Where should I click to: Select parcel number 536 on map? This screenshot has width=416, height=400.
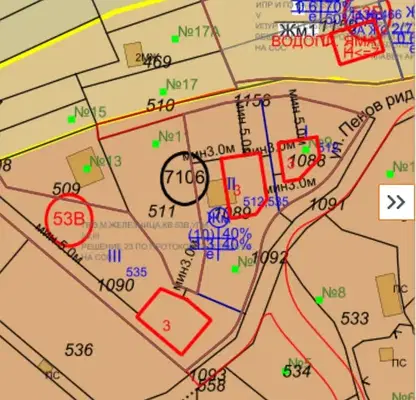click(x=79, y=350)
